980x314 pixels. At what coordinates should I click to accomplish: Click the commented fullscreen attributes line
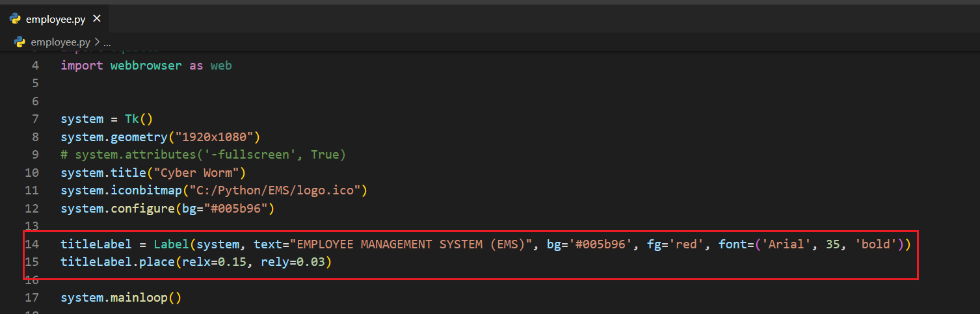(203, 155)
